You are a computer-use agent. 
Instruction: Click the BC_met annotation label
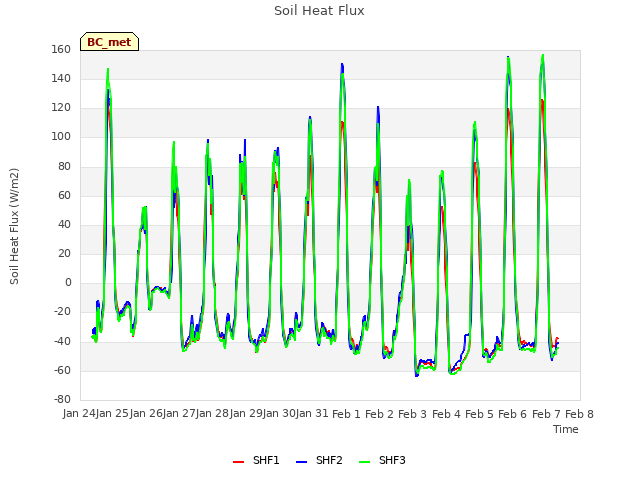pyautogui.click(x=109, y=42)
